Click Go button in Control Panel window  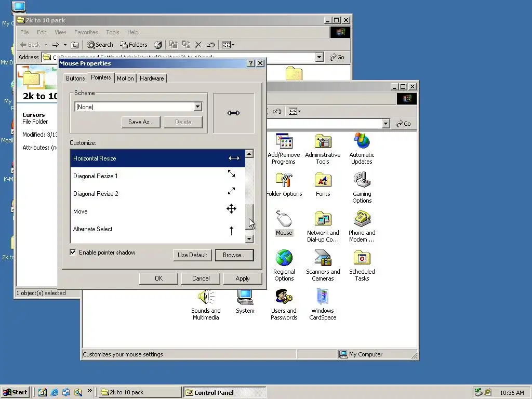pyautogui.click(x=404, y=124)
